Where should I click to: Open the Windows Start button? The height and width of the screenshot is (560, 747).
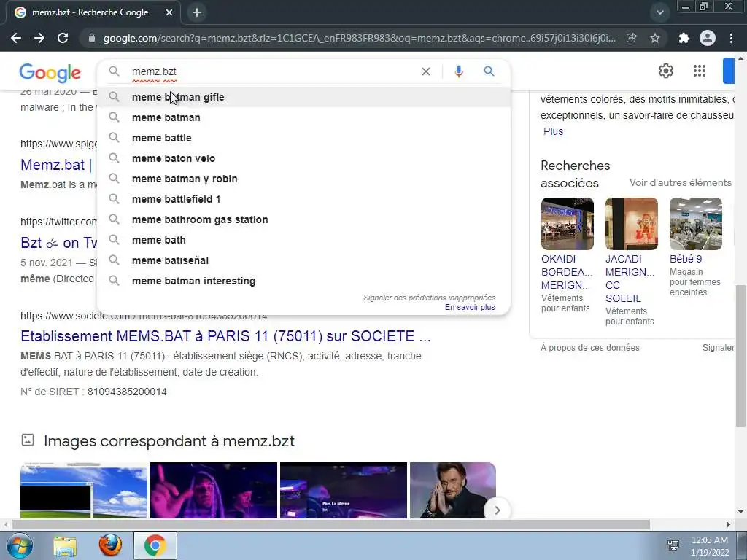(x=20, y=545)
